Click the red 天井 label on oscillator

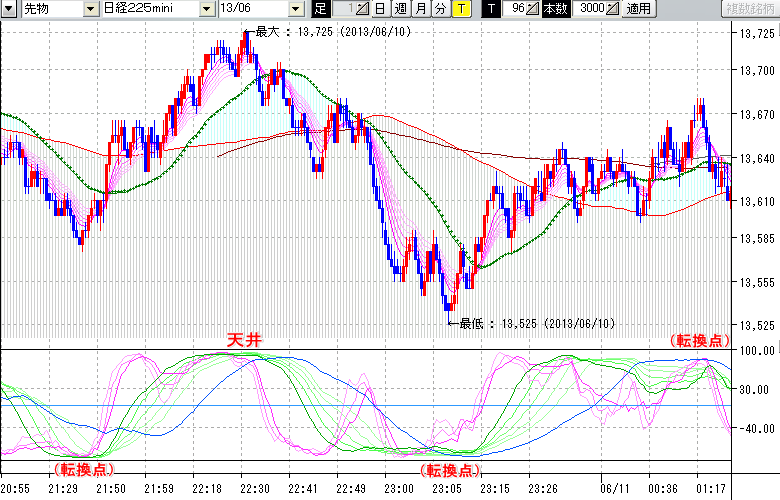coord(244,341)
